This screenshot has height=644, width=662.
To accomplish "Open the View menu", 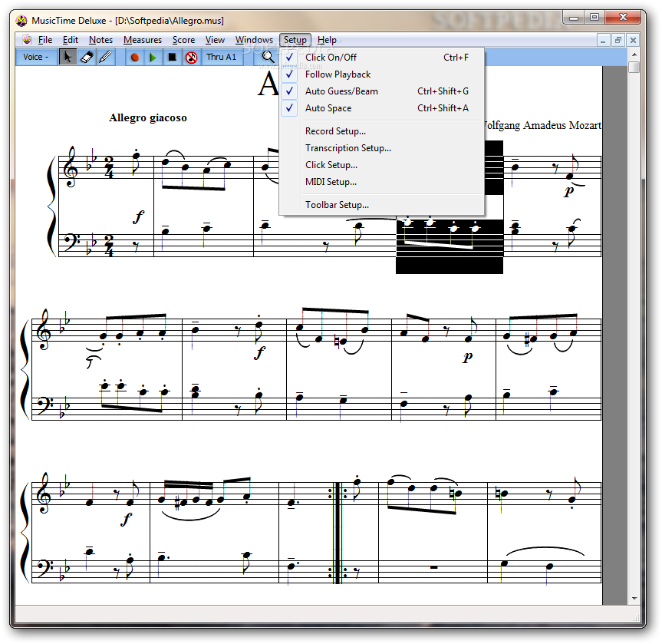I will tap(215, 40).
